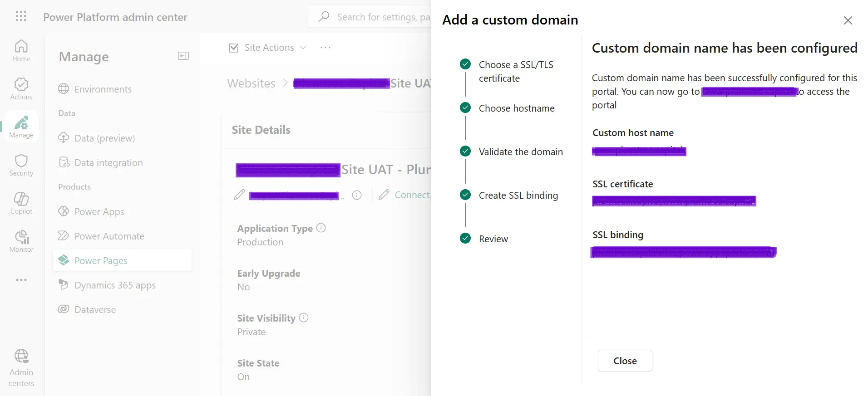868x396 pixels.
Task: Collapse the Manage navigation pane
Action: click(x=183, y=56)
